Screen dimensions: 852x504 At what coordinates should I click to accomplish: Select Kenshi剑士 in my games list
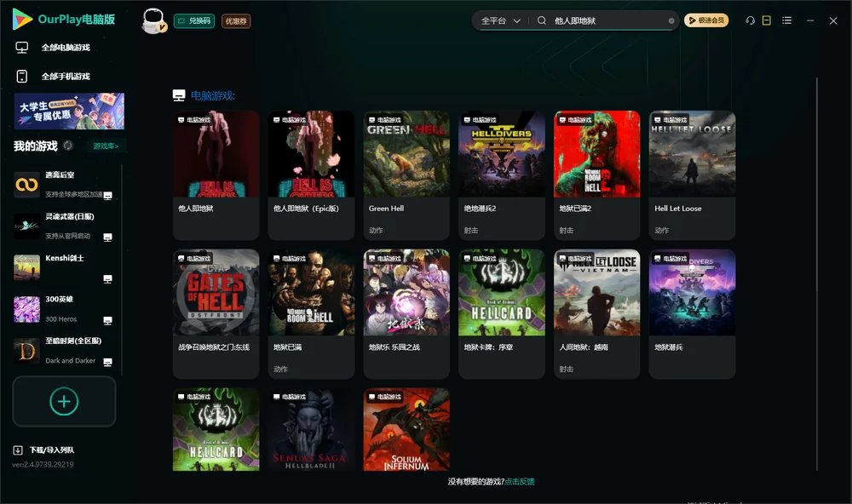[64, 267]
